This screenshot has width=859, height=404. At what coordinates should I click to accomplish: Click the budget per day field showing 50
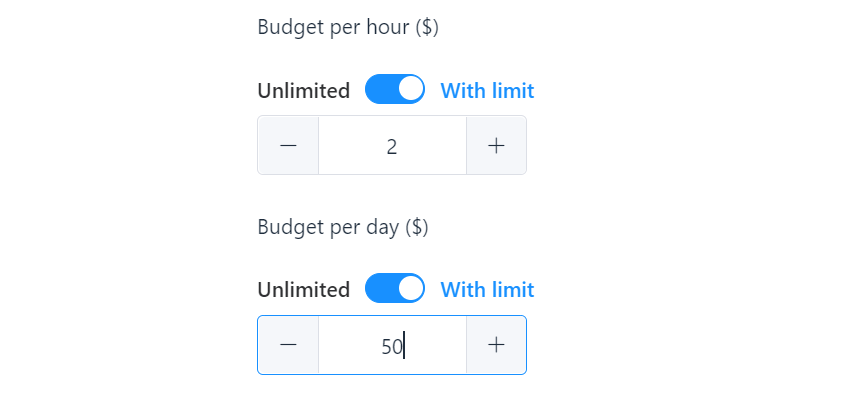[392, 345]
